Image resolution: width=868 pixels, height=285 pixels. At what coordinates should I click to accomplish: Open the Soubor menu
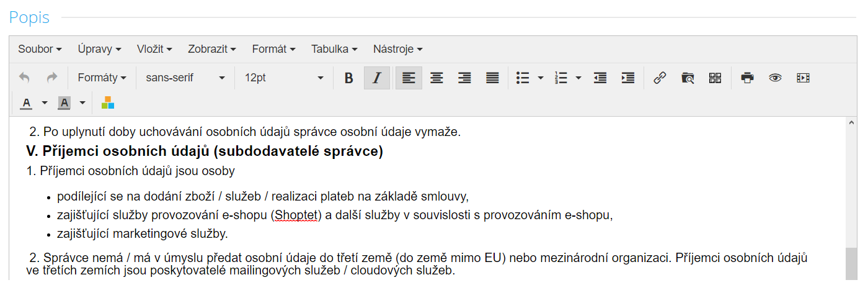point(40,49)
